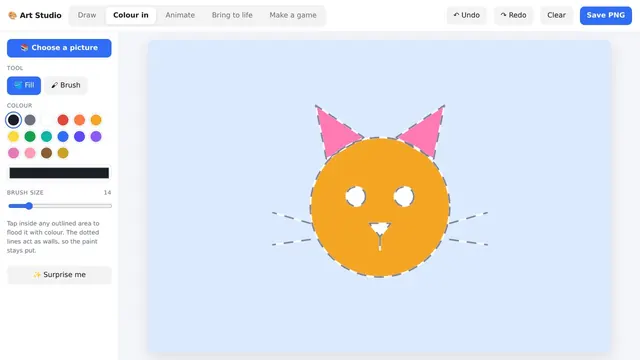Pick the teal colour swatch
This screenshot has width=640, height=360.
click(47, 136)
